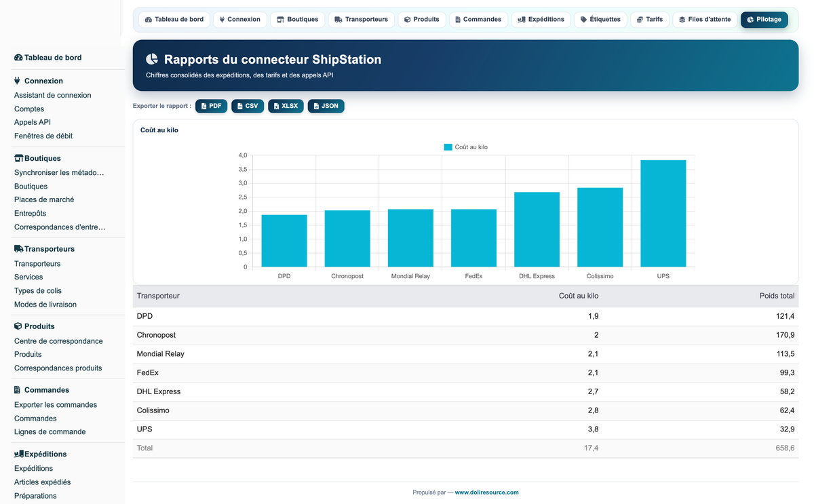Switch to the top Commandes tab

coord(478,20)
